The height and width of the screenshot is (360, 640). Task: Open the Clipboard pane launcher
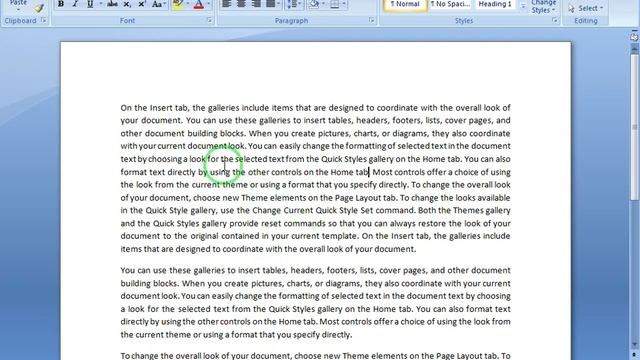click(43, 20)
